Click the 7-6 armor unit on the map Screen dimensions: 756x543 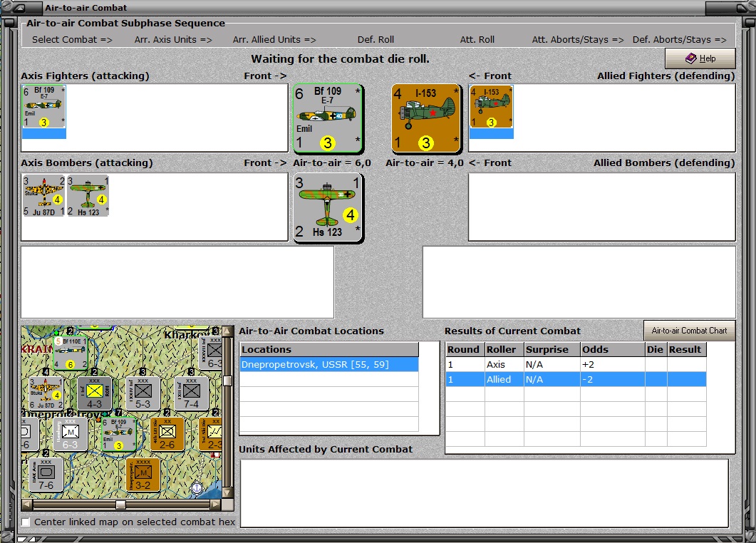46,475
